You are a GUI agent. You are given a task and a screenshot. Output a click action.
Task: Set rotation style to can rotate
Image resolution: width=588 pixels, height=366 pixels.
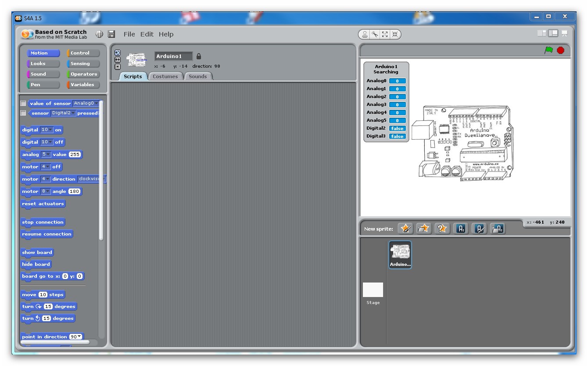118,53
